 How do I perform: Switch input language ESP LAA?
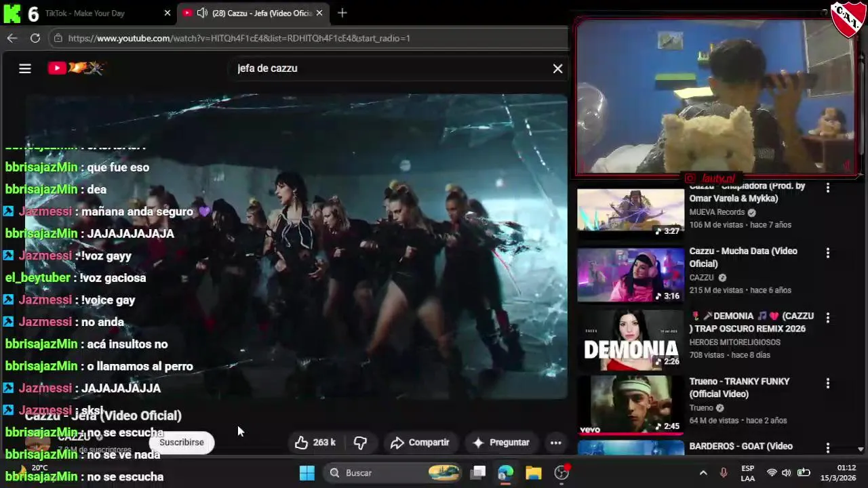[747, 473]
